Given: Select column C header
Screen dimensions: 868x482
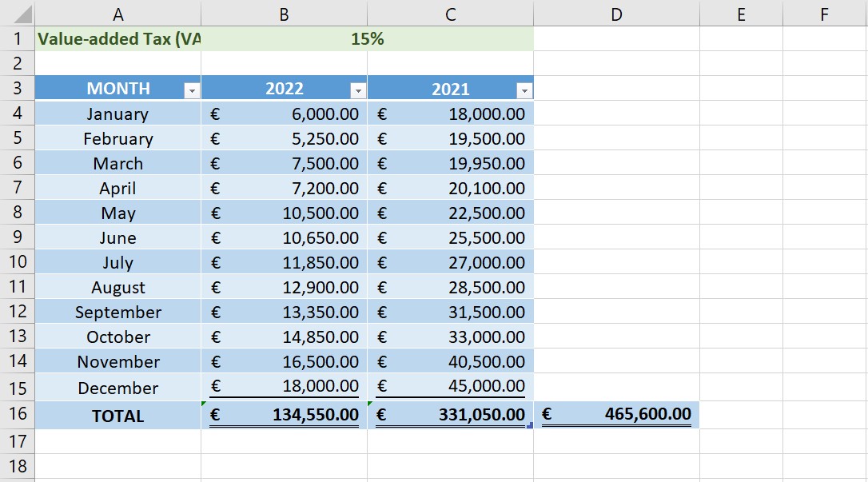Looking at the screenshot, I should 451,14.
